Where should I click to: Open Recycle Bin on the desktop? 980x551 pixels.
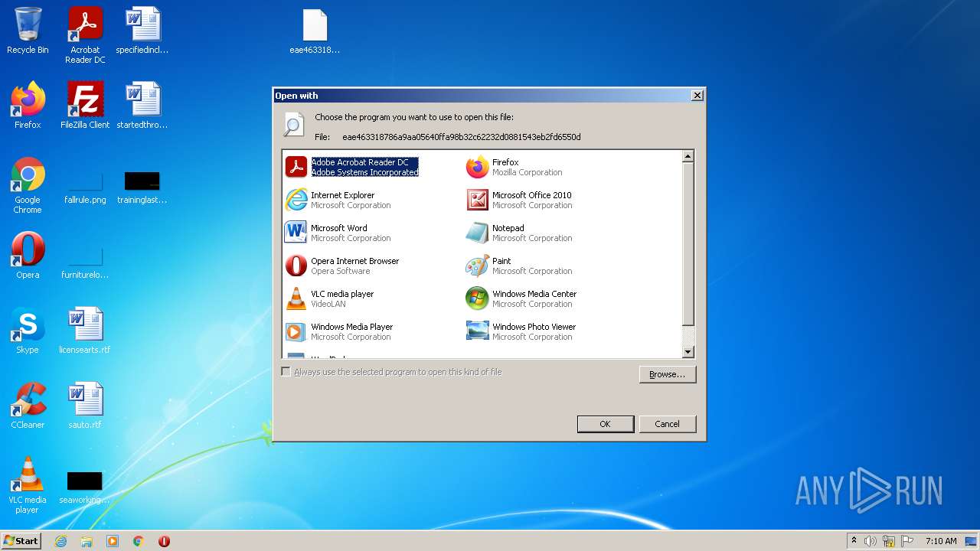point(28,31)
